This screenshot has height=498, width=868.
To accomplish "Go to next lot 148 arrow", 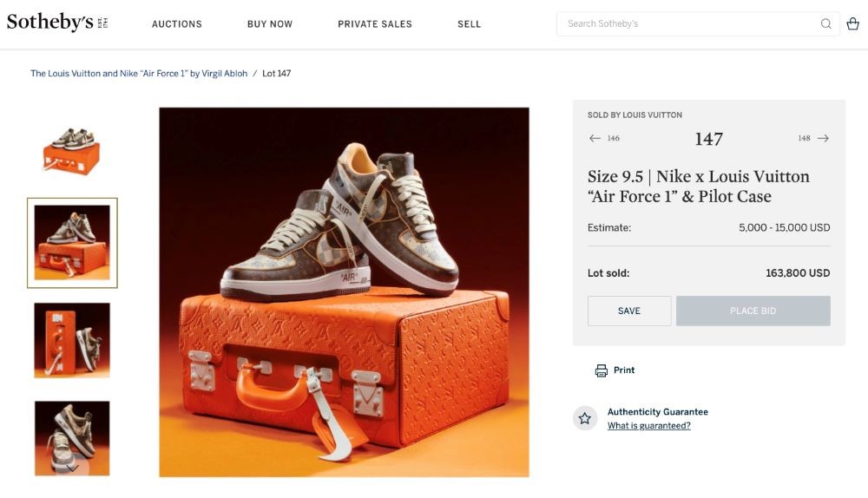I will [x=823, y=138].
